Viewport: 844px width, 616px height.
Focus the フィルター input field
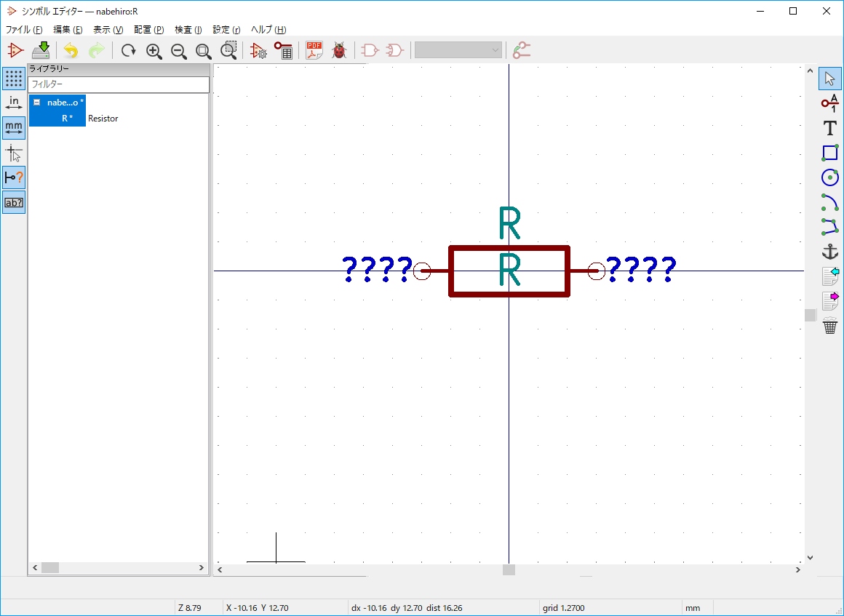coord(119,84)
